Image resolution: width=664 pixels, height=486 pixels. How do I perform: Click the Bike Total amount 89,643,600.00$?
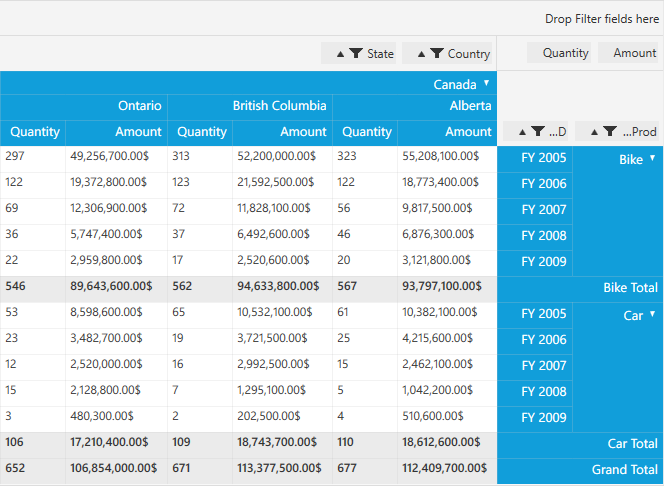[x=116, y=287]
